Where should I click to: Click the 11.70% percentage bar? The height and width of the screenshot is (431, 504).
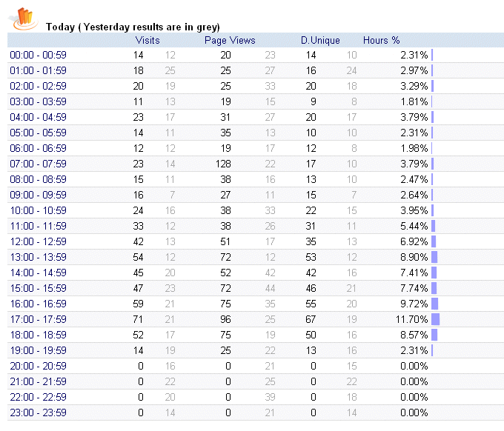pos(436,319)
